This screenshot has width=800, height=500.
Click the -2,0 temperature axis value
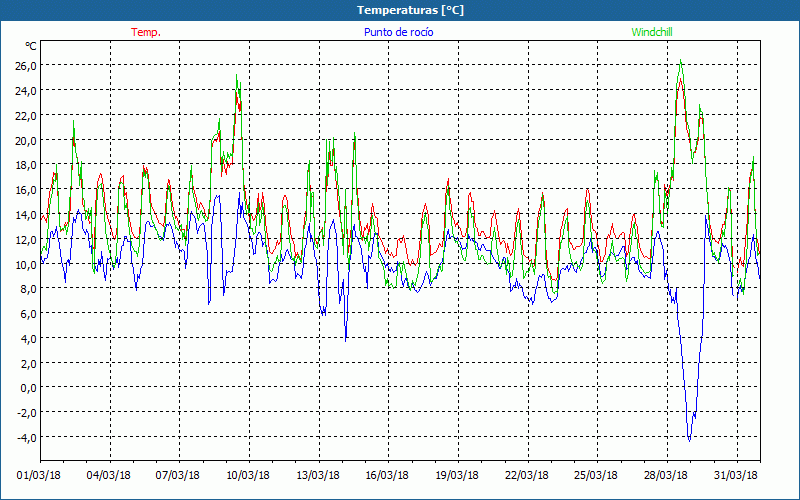(26, 413)
